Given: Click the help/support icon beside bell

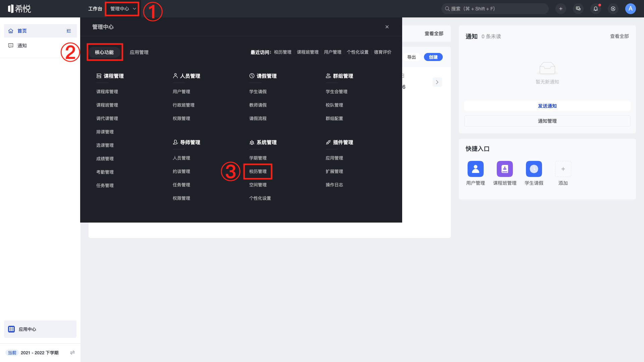Looking at the screenshot, I should click(x=613, y=9).
